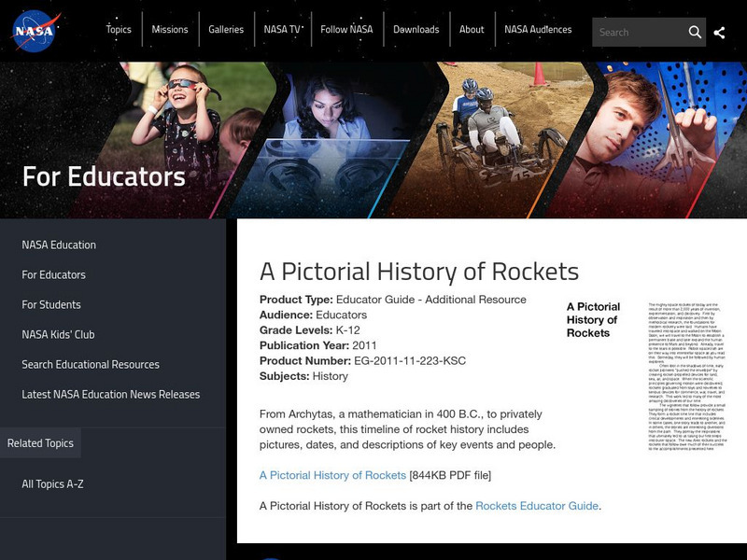Click the NASA logo icon
The height and width of the screenshot is (560, 747).
(36, 31)
